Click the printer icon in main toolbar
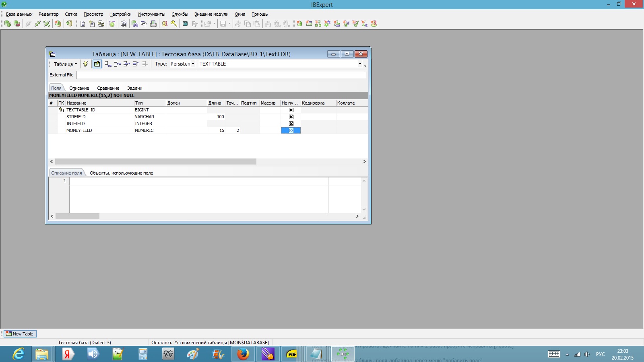Image resolution: width=644 pixels, height=362 pixels. 153,24
